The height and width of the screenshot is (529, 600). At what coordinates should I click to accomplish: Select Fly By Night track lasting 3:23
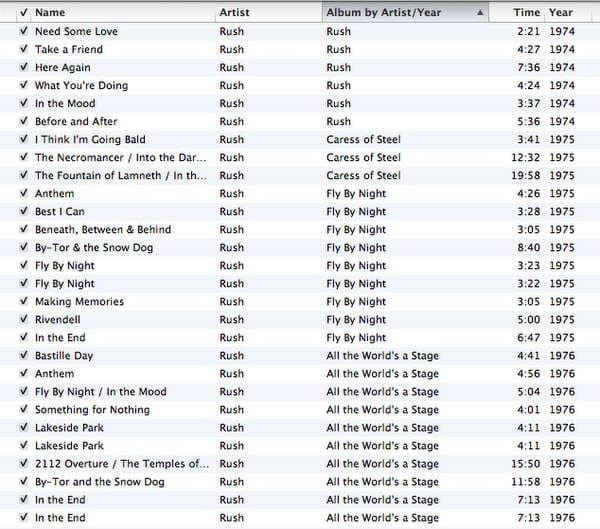click(65, 266)
